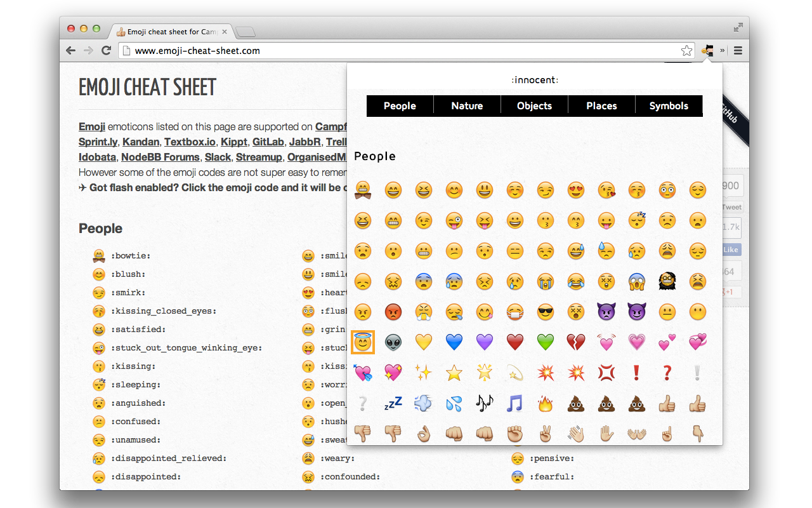The width and height of the screenshot is (812, 508).
Task: Click the :stuck_out_tongue_winking_eye: code
Action: 187,348
